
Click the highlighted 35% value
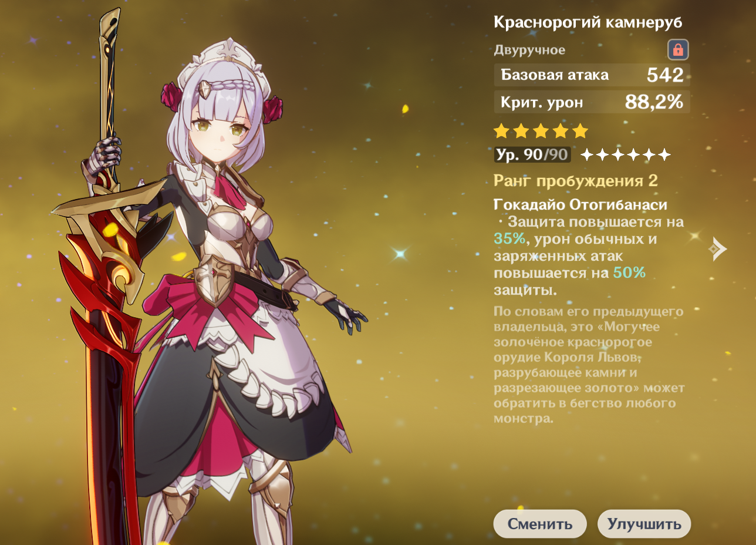coord(510,240)
